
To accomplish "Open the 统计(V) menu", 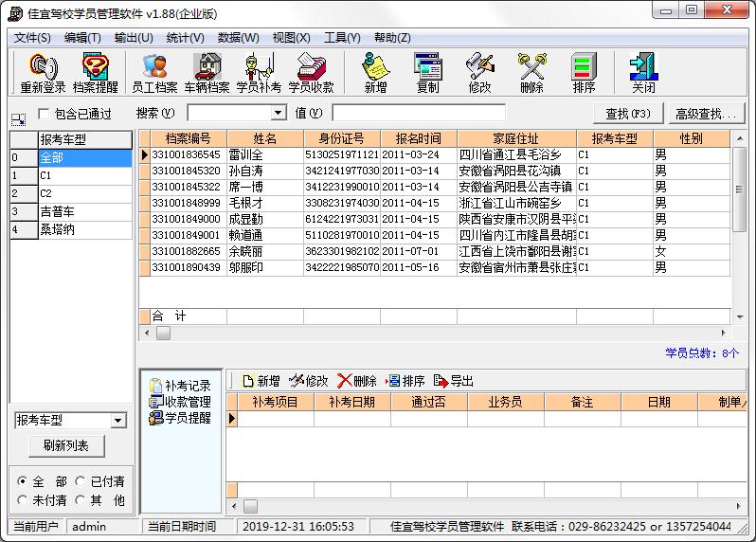I will pos(185,38).
